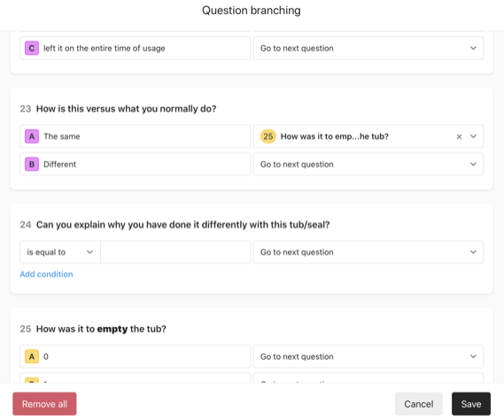Cancel the question branching dialog
This screenshot has width=504, height=420.
(418, 404)
